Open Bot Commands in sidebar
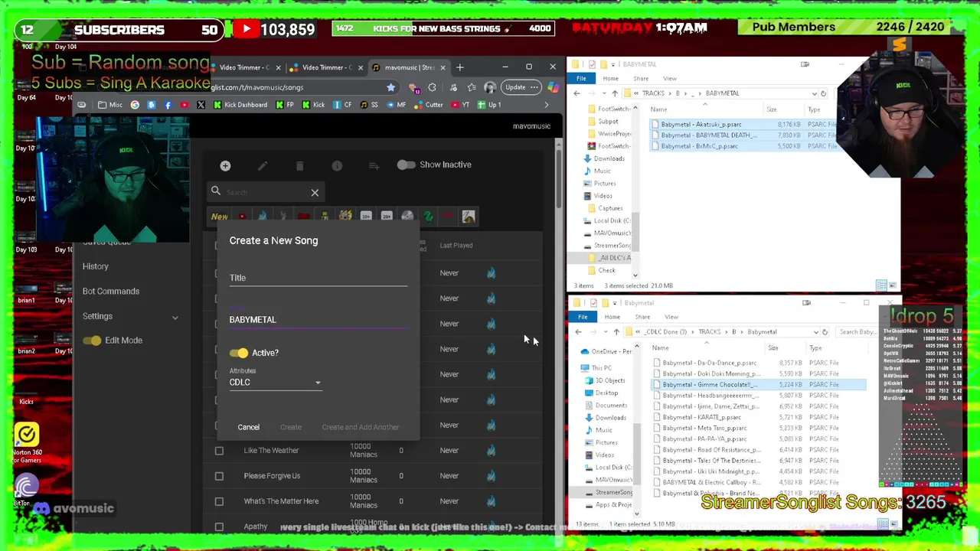 click(x=111, y=292)
